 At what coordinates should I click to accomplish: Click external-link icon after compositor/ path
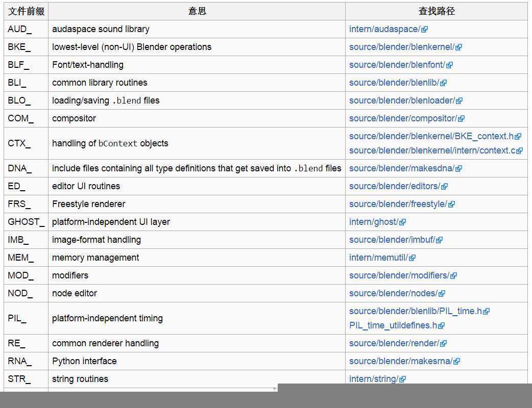462,119
